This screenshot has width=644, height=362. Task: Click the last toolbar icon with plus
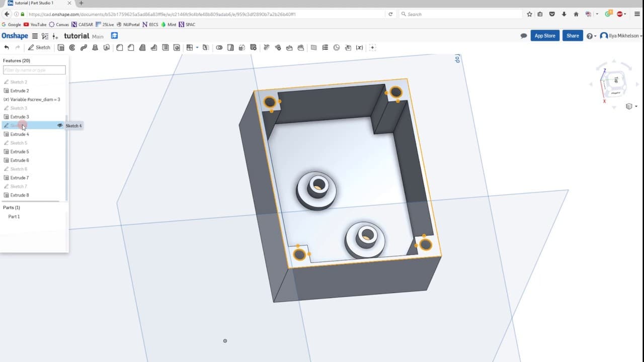pyautogui.click(x=373, y=48)
